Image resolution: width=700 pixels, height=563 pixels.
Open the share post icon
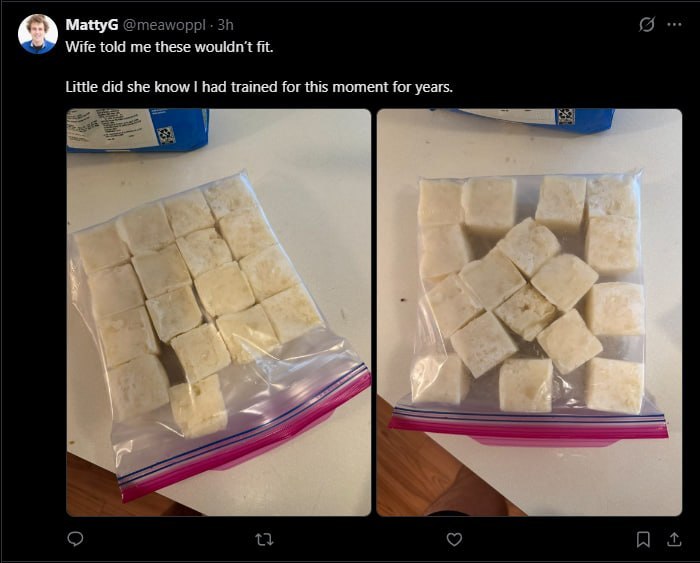pos(674,539)
